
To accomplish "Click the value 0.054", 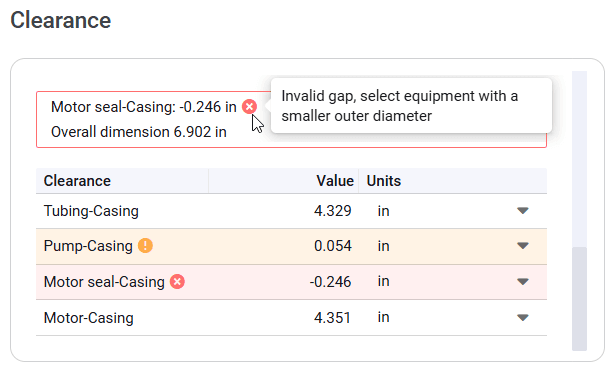I will [x=333, y=246].
